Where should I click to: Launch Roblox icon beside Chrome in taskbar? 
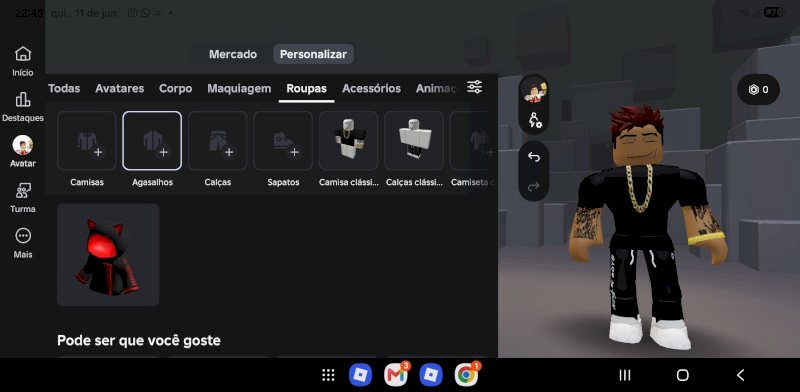point(431,375)
